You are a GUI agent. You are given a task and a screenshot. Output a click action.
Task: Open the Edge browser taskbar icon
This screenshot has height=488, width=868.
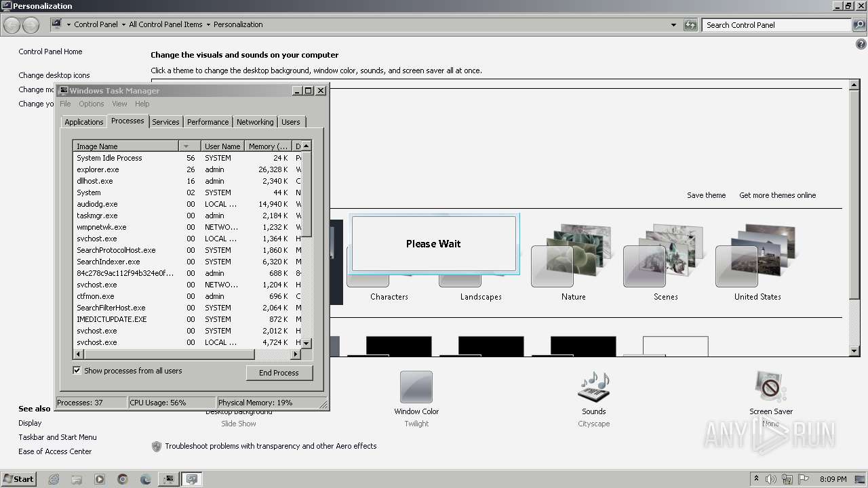pos(146,479)
